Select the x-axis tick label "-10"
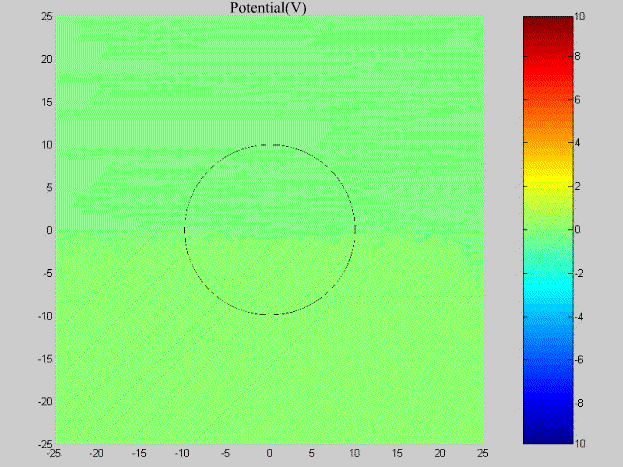This screenshot has width=623, height=467. (182, 453)
